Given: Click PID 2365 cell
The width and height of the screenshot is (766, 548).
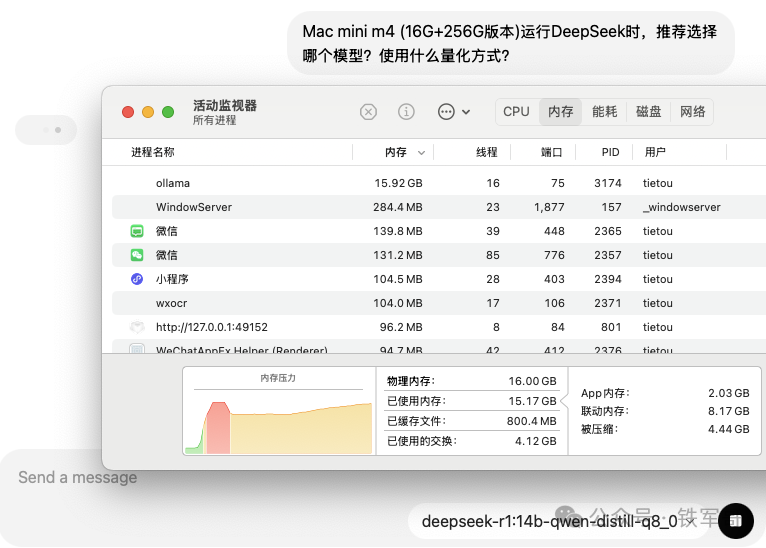Looking at the screenshot, I should click(607, 231).
